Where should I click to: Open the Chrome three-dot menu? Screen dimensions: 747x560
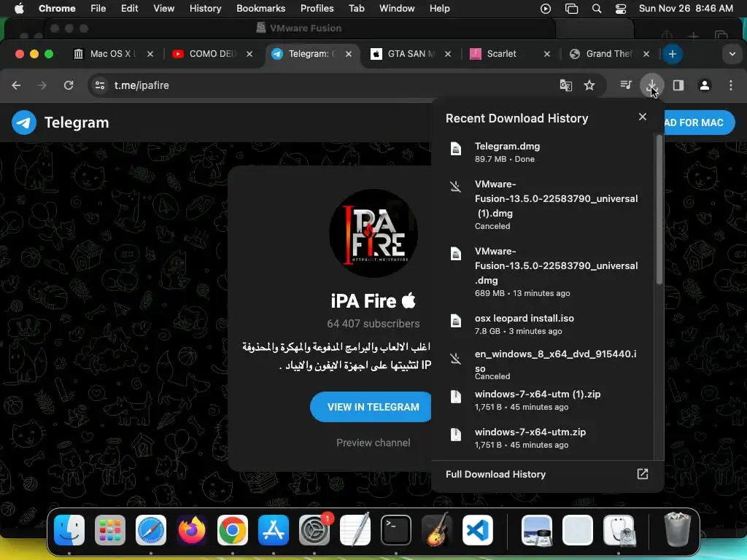click(x=731, y=85)
